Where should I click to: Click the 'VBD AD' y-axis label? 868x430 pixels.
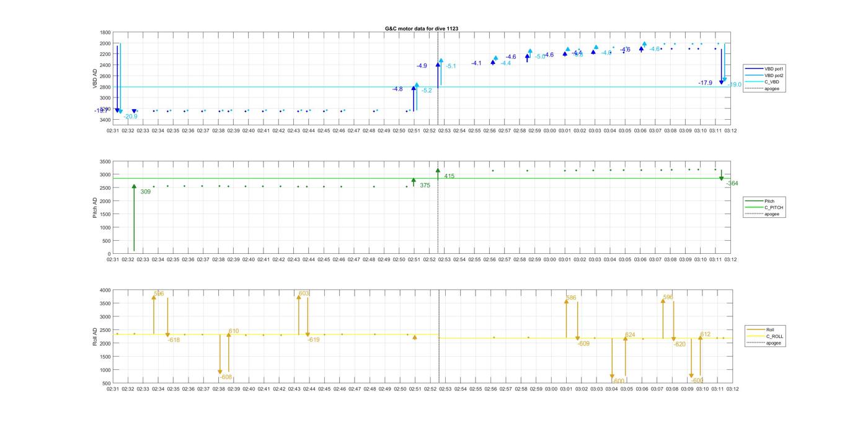point(95,79)
